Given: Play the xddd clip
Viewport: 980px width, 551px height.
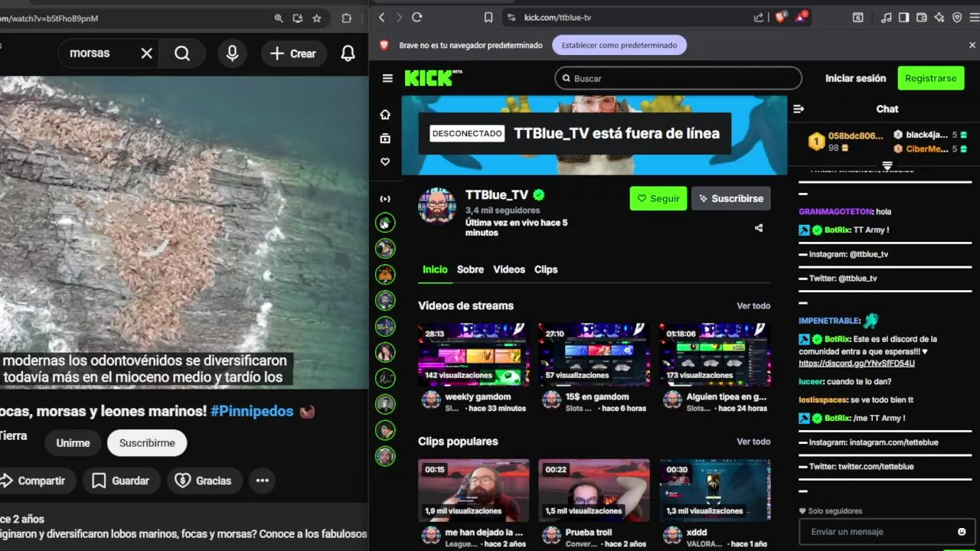Looking at the screenshot, I should pos(715,490).
